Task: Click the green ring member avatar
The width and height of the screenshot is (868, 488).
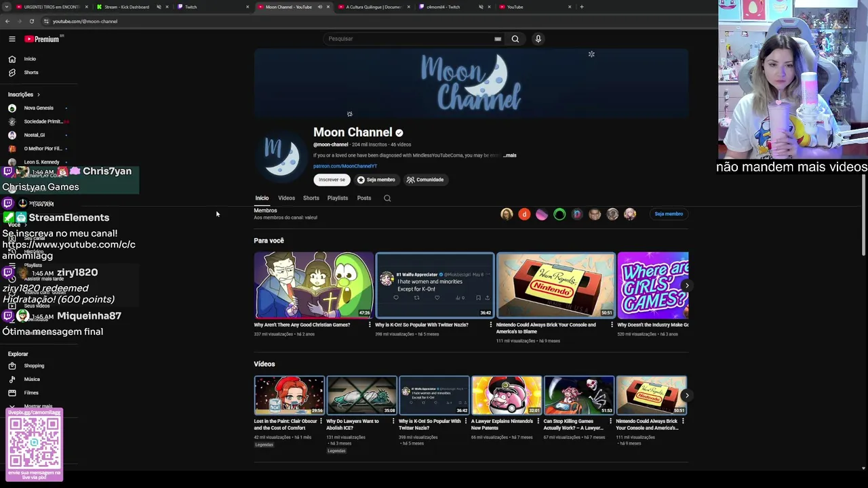Action: (559, 214)
